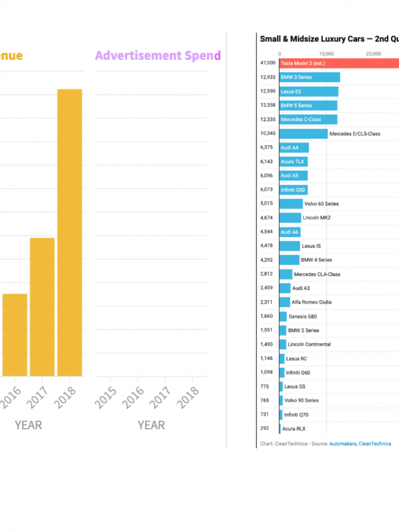Click the Mercedes E/CLS-Class label
Screen dimensions: 399x532
coord(354,134)
